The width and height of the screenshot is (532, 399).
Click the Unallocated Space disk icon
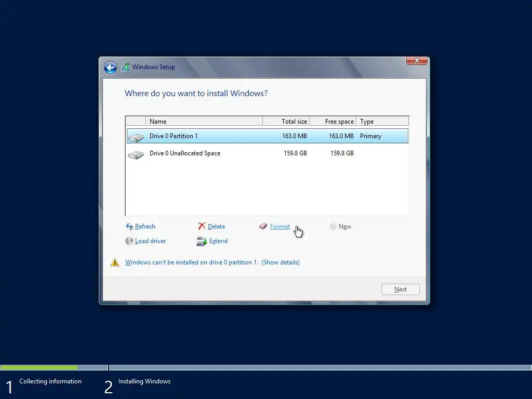(136, 155)
